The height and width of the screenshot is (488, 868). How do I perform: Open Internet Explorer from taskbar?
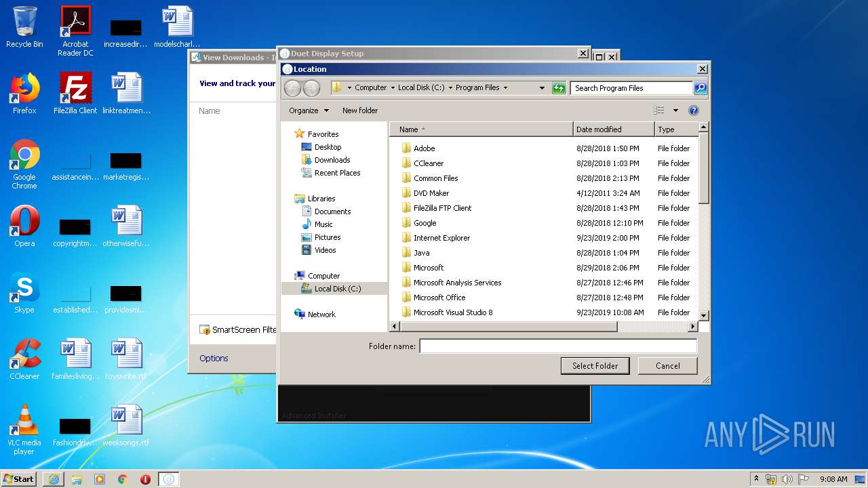click(x=54, y=479)
